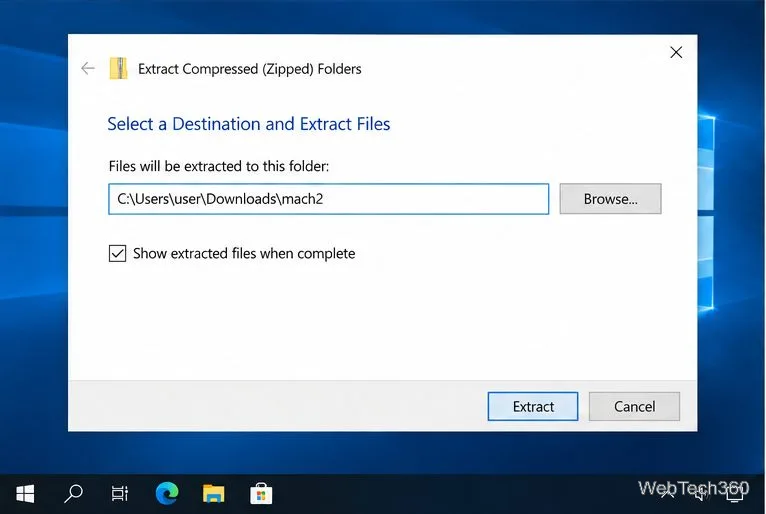Click the Extract button
The height and width of the screenshot is (514, 766).
pyautogui.click(x=532, y=407)
